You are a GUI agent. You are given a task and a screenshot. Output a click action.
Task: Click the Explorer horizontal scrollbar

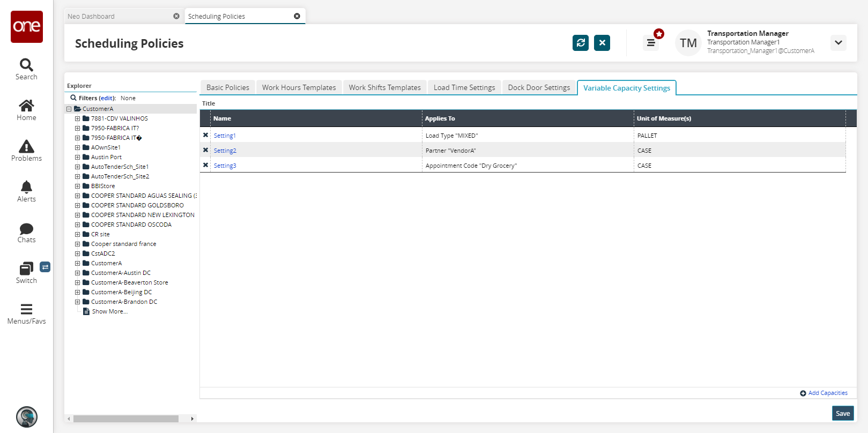pyautogui.click(x=126, y=419)
